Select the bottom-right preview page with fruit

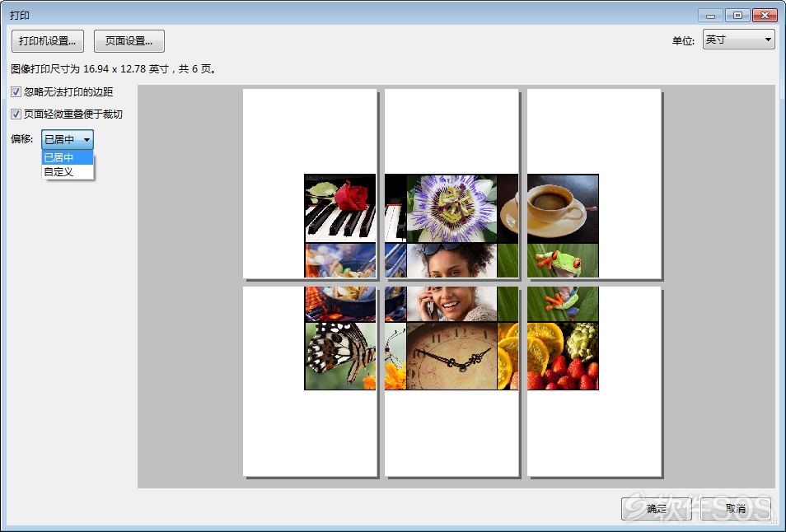594,381
